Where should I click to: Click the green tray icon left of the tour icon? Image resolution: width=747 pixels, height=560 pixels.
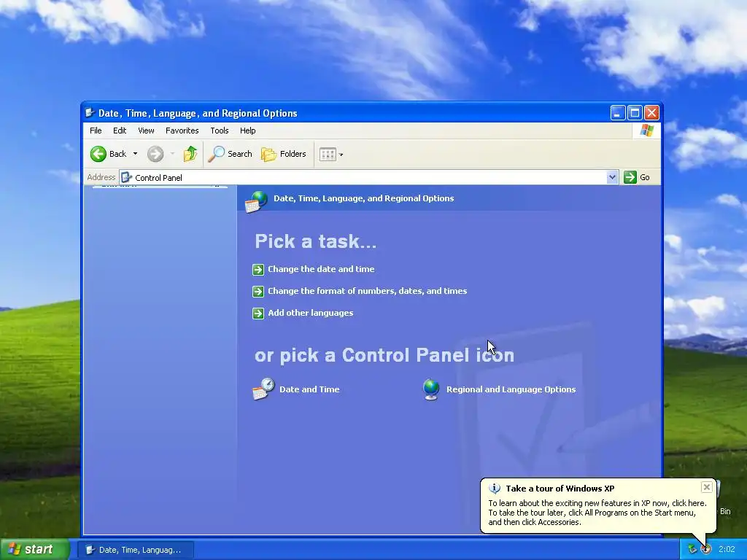(692, 549)
